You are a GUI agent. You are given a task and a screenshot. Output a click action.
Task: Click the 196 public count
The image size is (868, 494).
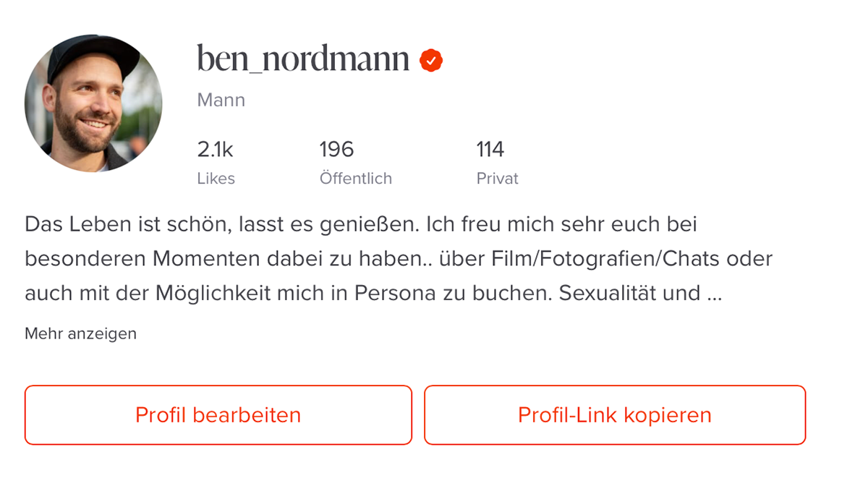pyautogui.click(x=336, y=150)
